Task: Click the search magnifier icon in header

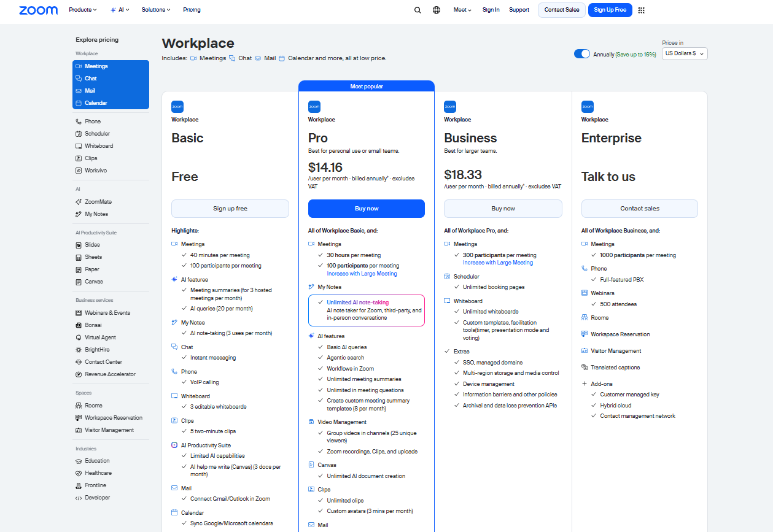Action: [x=418, y=10]
